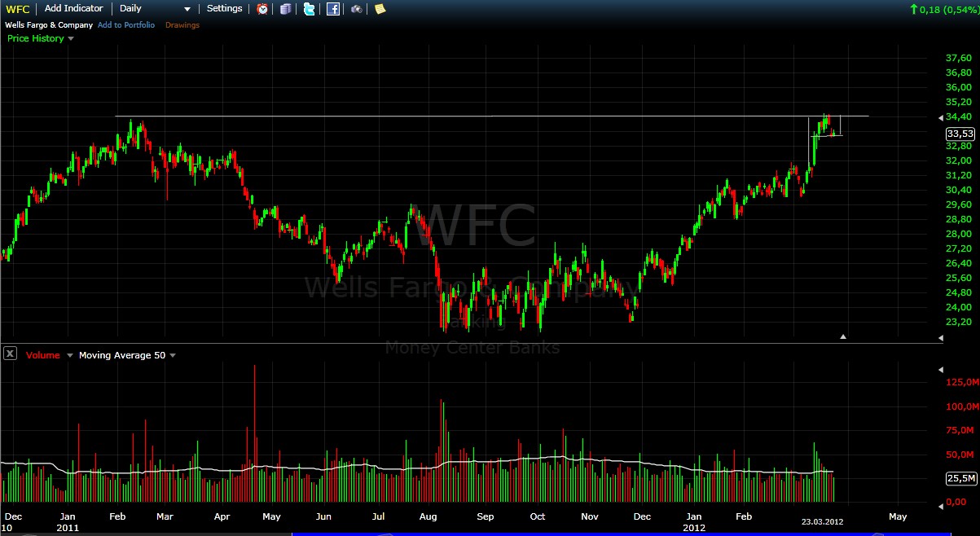Open the Drawings link
The image size is (980, 536).
tap(182, 25)
